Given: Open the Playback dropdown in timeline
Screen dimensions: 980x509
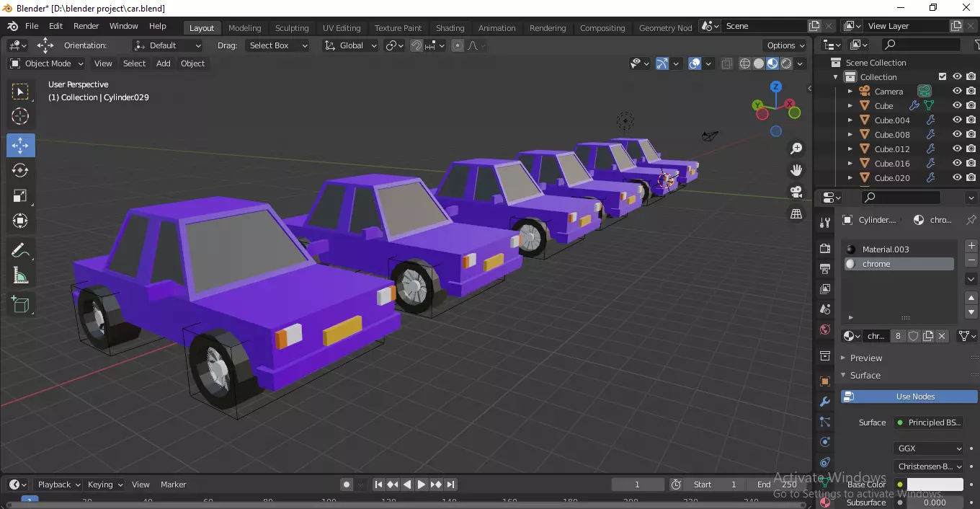Looking at the screenshot, I should tap(59, 484).
